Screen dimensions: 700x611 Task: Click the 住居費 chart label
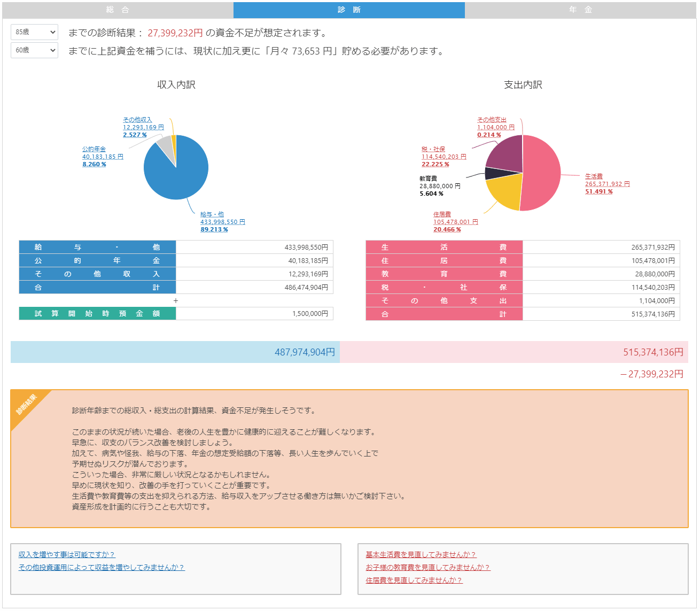coord(442,214)
